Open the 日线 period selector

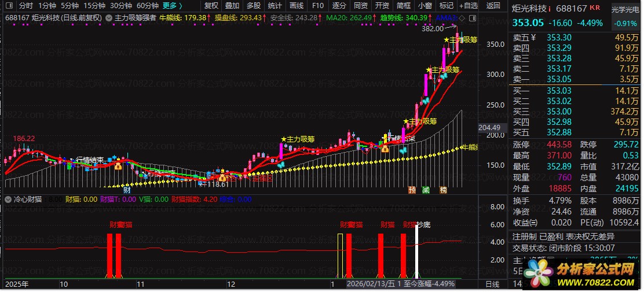[x=492, y=284]
